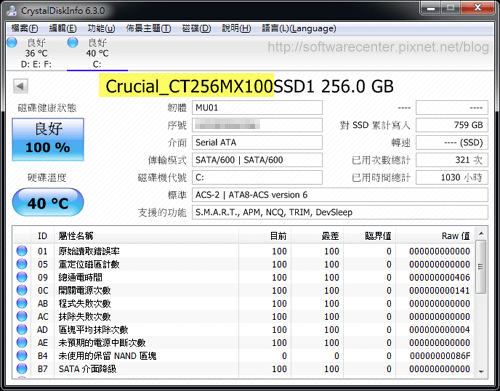Click status orb of attribute B4
This screenshot has width=500, height=391.
pos(22,356)
